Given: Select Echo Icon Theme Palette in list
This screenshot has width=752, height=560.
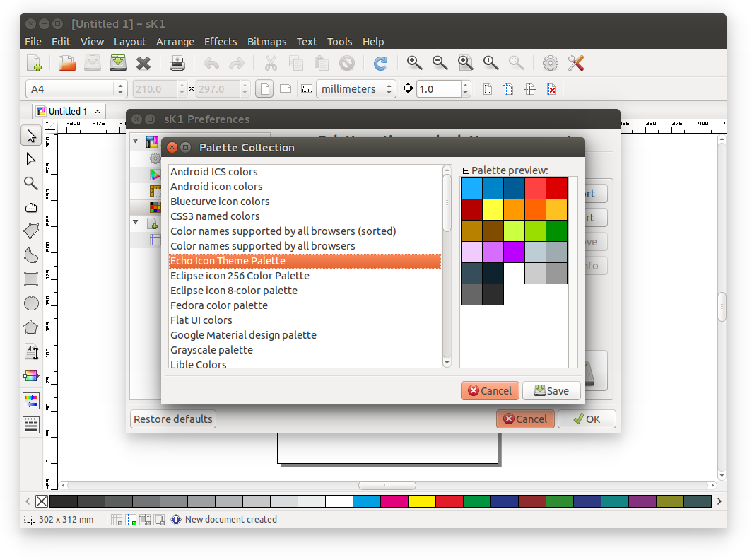Looking at the screenshot, I should [305, 261].
